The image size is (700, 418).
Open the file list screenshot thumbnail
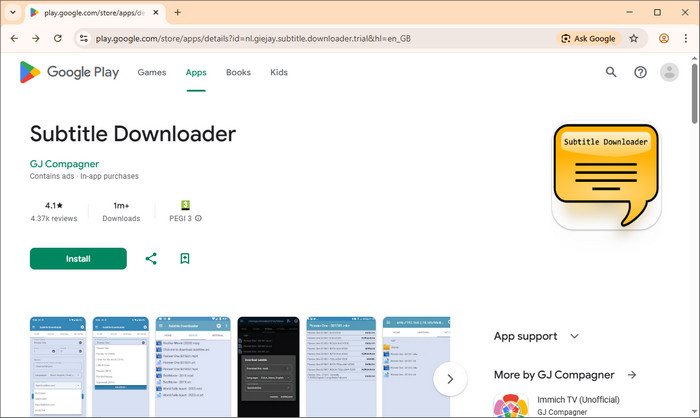193,366
